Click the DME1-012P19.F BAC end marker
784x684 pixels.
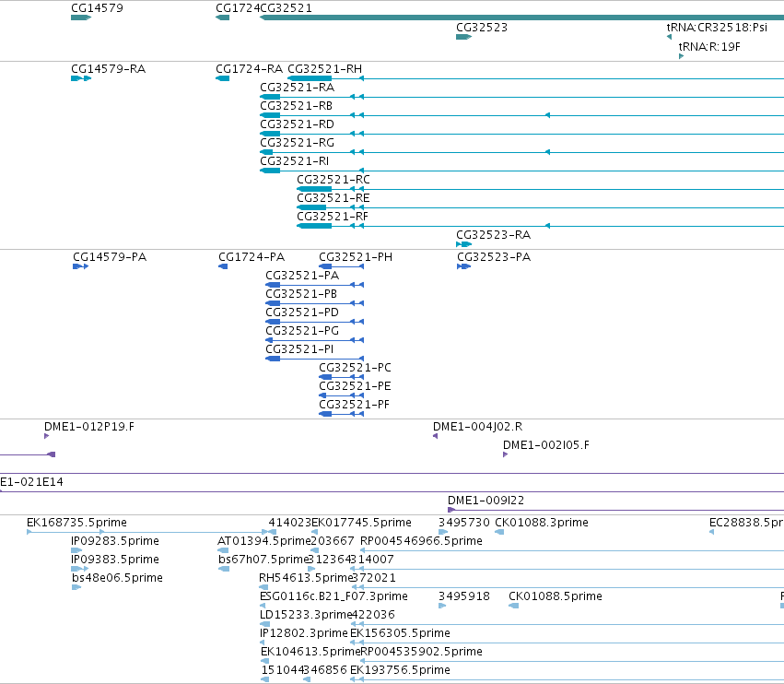point(46,436)
